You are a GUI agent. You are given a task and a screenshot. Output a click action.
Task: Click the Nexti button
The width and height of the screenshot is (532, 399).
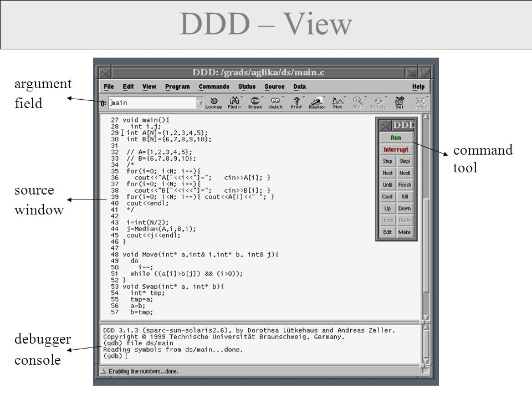pyautogui.click(x=405, y=173)
